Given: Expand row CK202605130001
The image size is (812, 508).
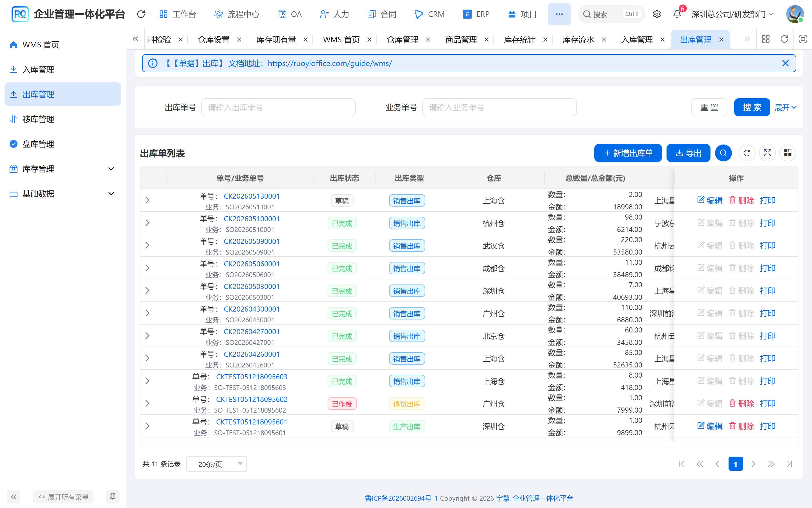Looking at the screenshot, I should [147, 200].
